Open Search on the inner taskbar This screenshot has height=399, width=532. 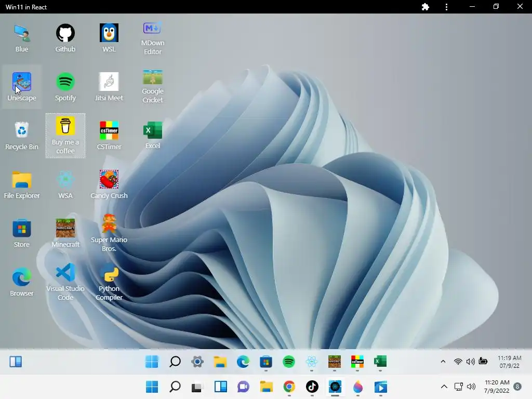pos(175,362)
